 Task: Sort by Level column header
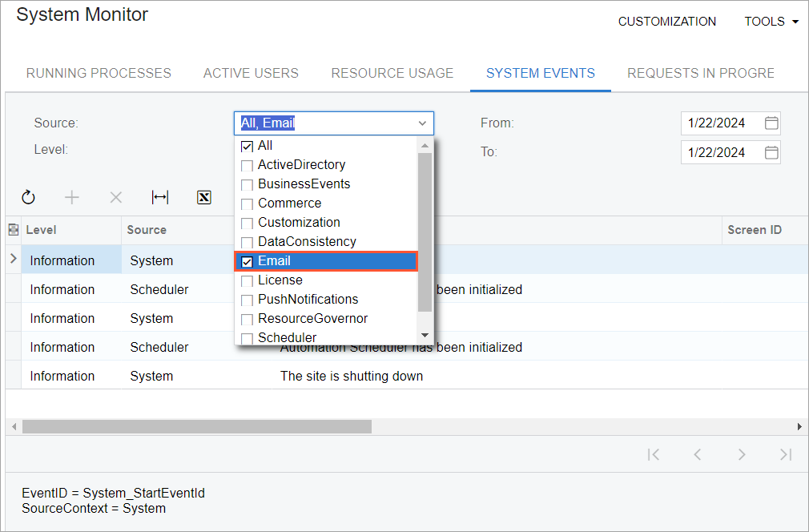pos(70,230)
